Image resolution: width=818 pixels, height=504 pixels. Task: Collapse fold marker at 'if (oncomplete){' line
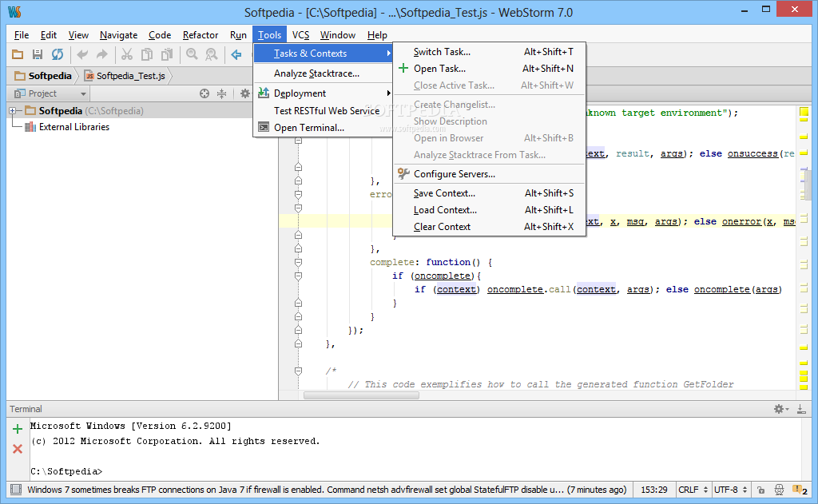tap(299, 276)
